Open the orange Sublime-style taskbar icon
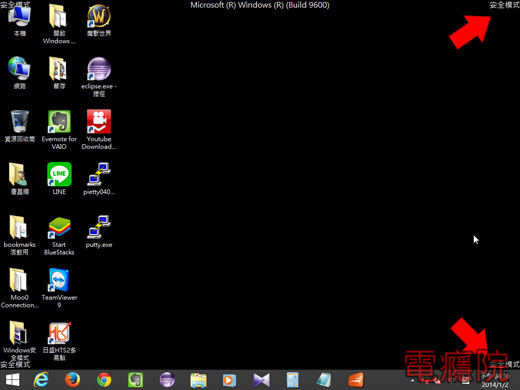The image size is (520, 390). pos(356,380)
